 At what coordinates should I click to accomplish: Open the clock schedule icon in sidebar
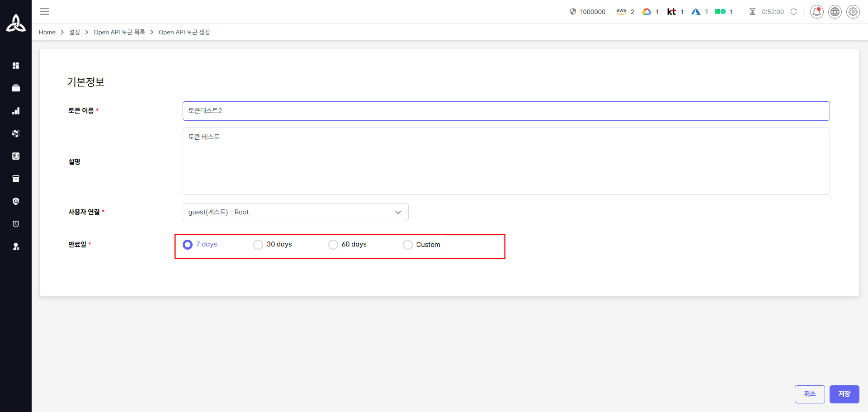pos(16,224)
